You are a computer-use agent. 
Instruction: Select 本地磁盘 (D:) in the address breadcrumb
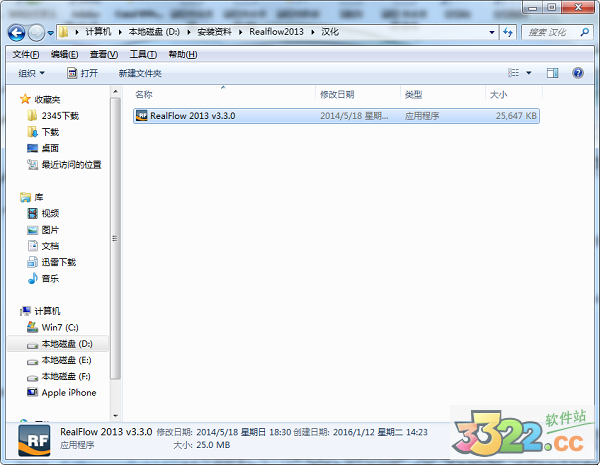point(154,32)
